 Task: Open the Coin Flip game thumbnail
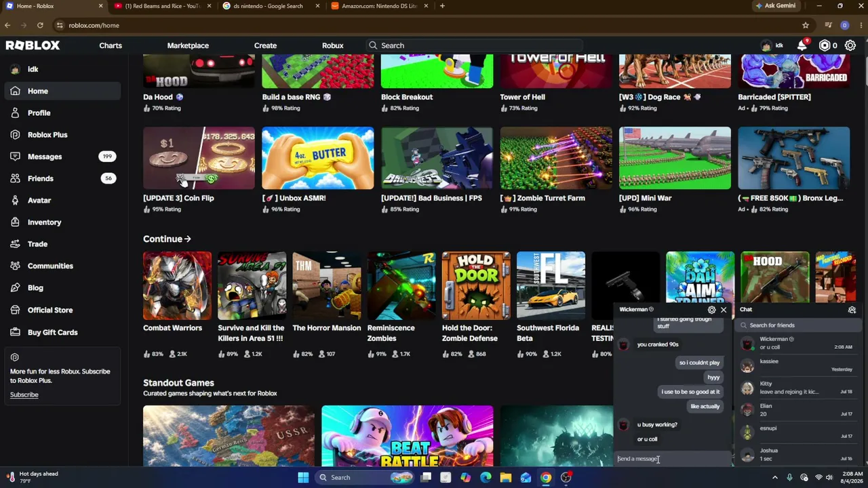(199, 158)
